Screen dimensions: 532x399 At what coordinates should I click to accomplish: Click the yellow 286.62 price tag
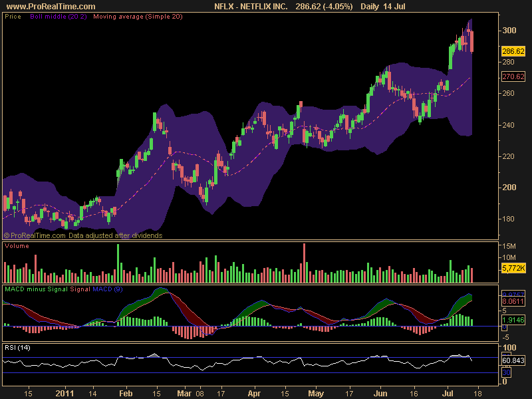coord(513,51)
